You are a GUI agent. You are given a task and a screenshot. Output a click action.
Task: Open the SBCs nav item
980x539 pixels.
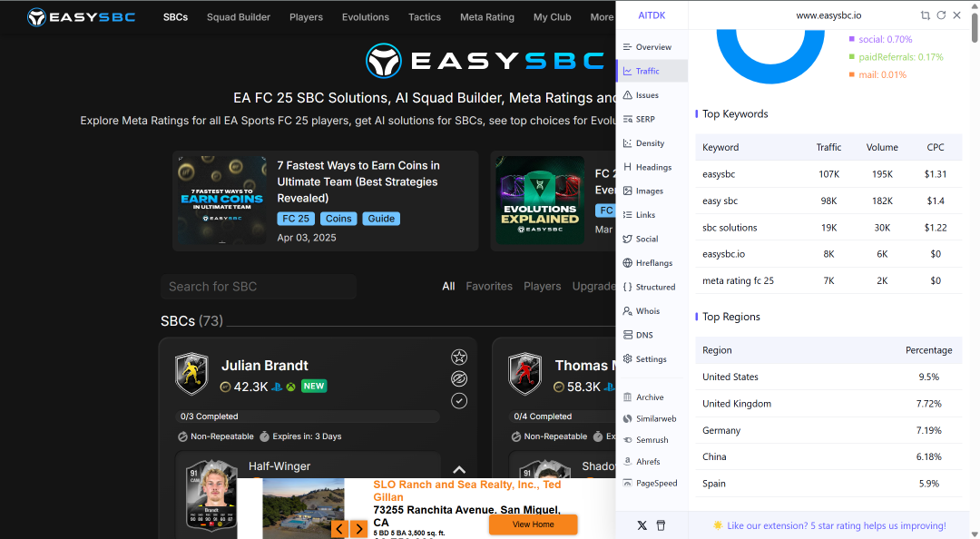(176, 17)
